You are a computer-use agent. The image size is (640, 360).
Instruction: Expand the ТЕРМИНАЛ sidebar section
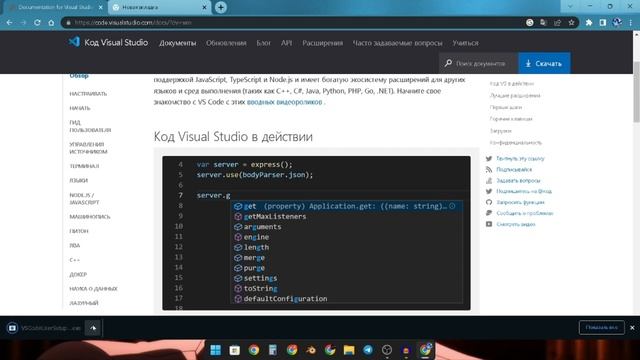84,166
